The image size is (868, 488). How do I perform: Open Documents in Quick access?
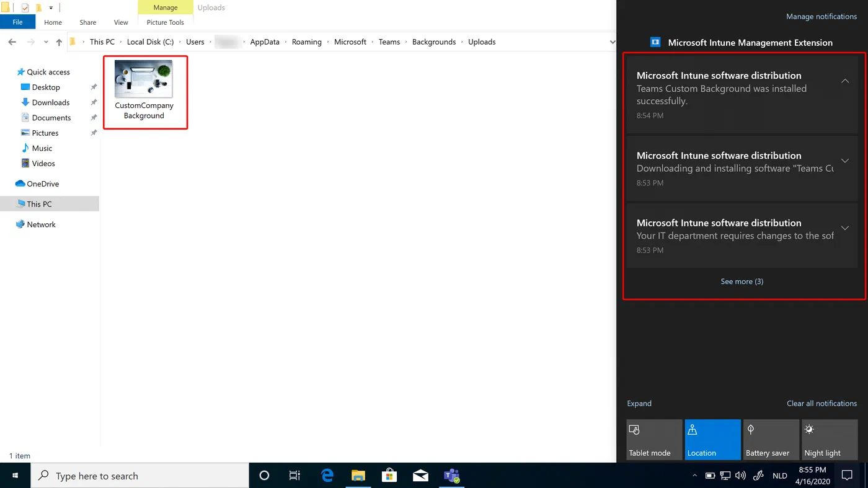tap(51, 118)
